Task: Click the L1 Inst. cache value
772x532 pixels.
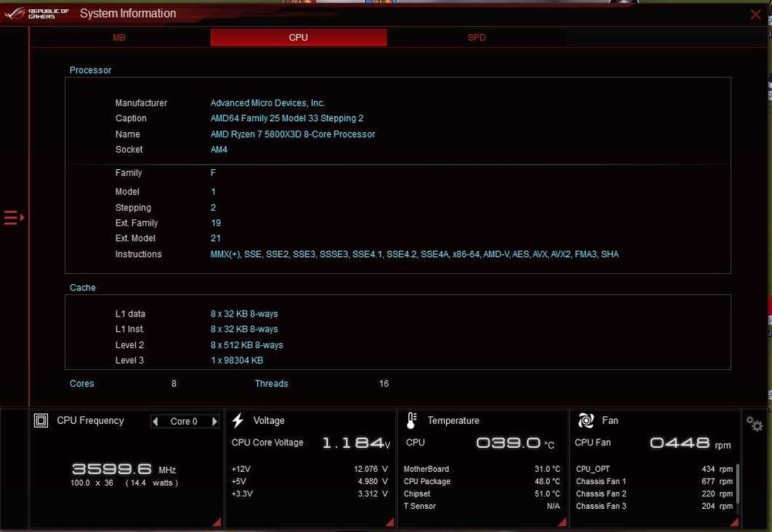Action: (x=244, y=329)
